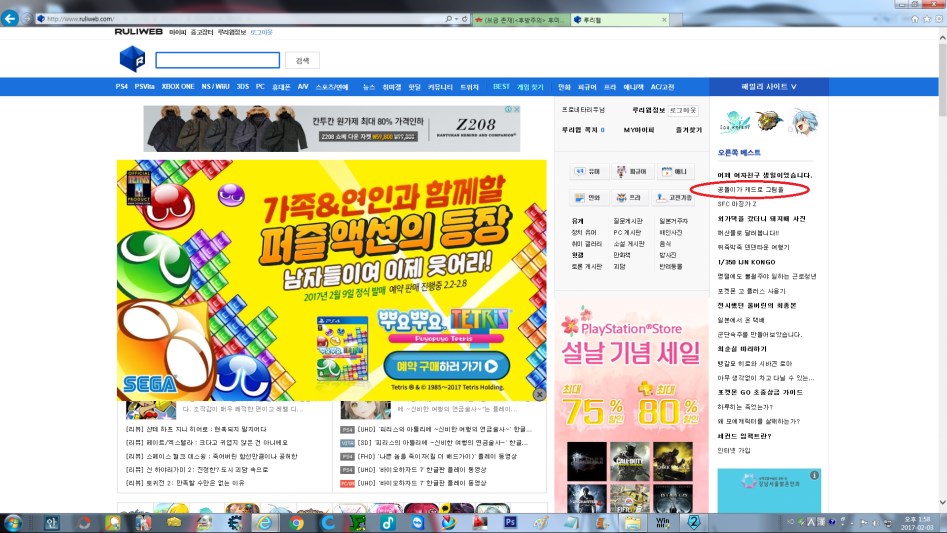The height and width of the screenshot is (533, 947).
Task: Open the NS / WiiU menu item
Action: 216,87
